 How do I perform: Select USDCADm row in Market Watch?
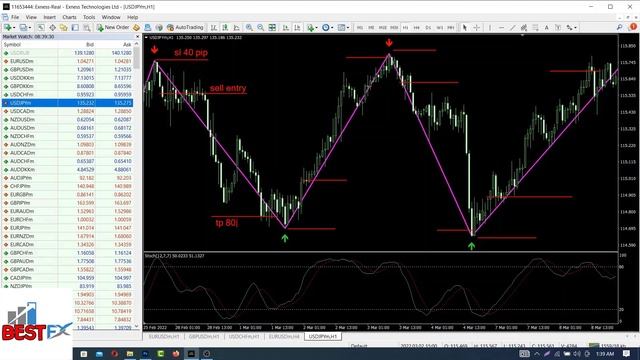(67, 111)
